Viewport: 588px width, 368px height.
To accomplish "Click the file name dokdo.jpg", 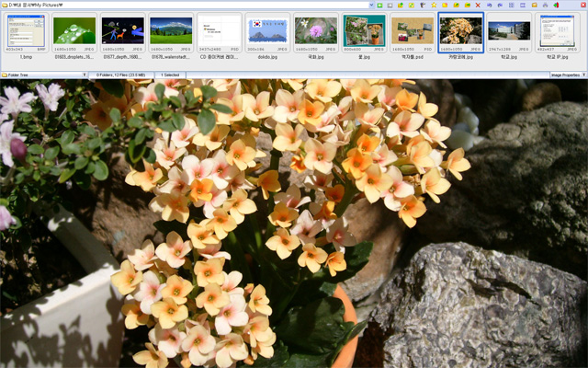I will 267,57.
